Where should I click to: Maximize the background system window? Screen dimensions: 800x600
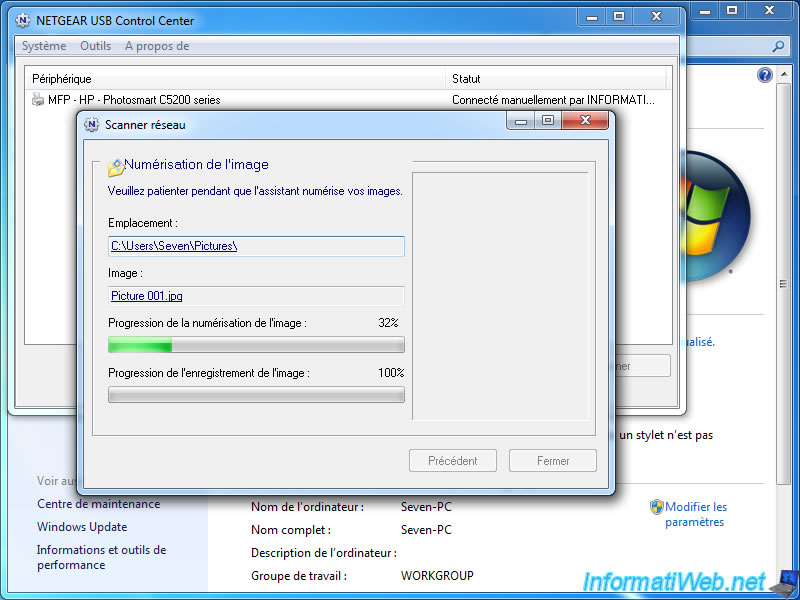tap(733, 10)
